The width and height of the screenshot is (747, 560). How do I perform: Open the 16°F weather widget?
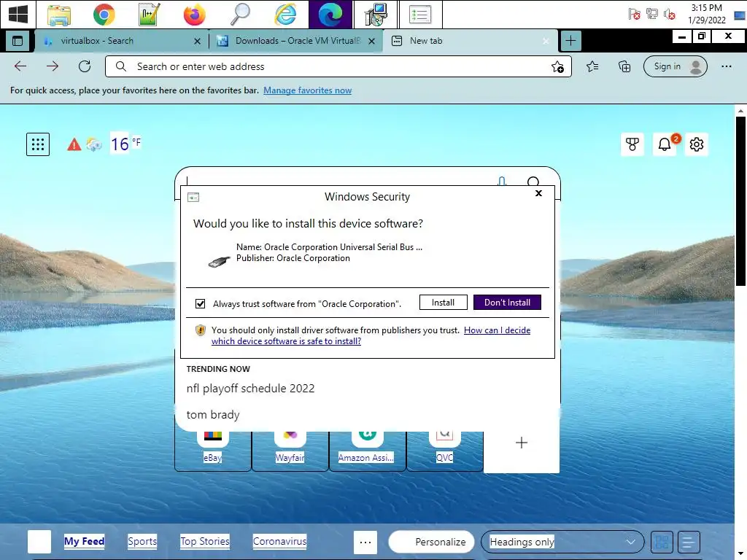[x=125, y=144]
